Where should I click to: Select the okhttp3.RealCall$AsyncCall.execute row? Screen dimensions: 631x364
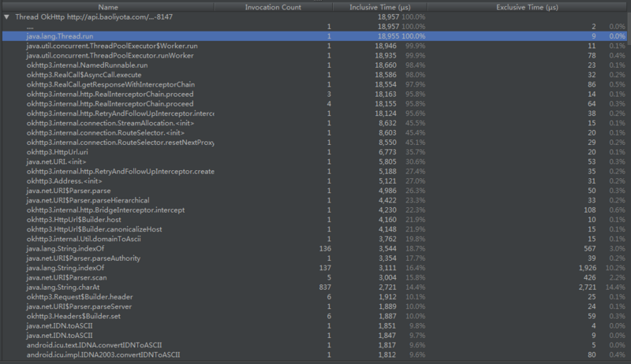tap(314, 75)
